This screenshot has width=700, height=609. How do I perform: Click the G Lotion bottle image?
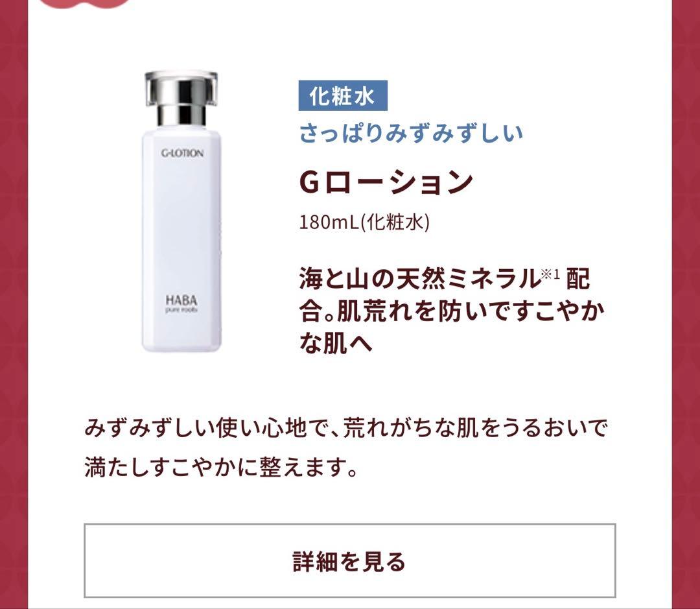(181, 211)
